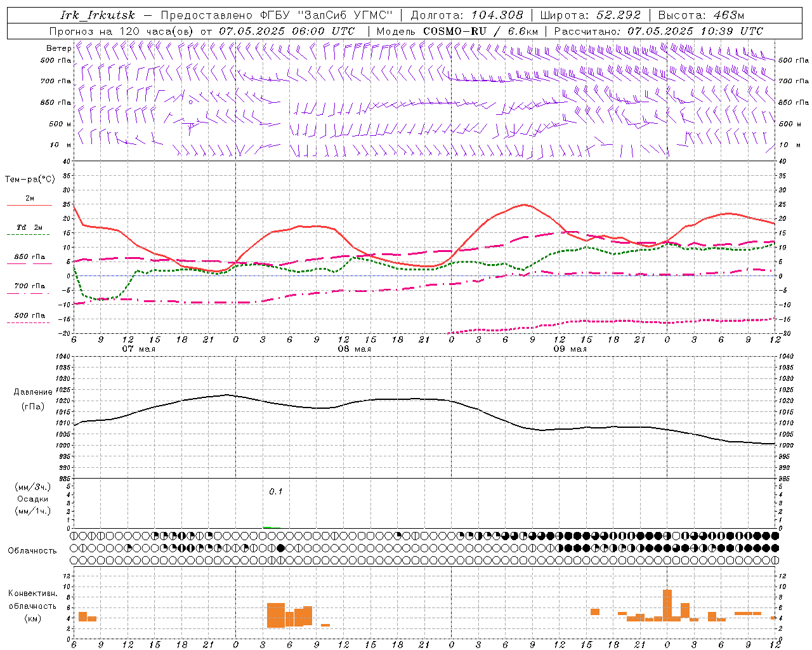Click the Конвективн. panel label
The image size is (812, 650).
coord(32,594)
